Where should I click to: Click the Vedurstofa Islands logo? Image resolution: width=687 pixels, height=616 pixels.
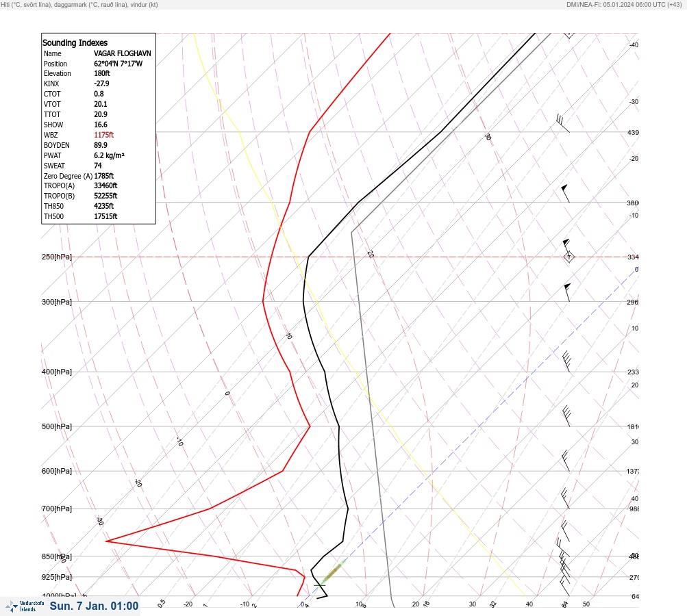(x=25, y=606)
